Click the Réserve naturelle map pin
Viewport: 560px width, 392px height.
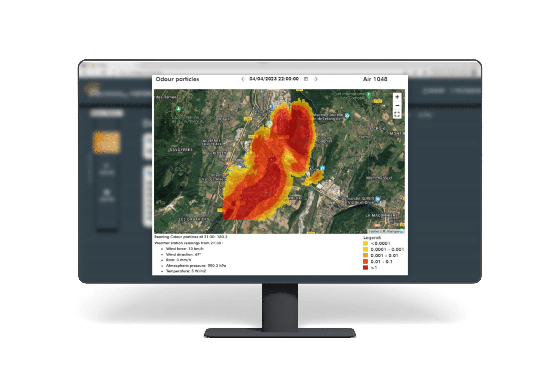(347, 116)
